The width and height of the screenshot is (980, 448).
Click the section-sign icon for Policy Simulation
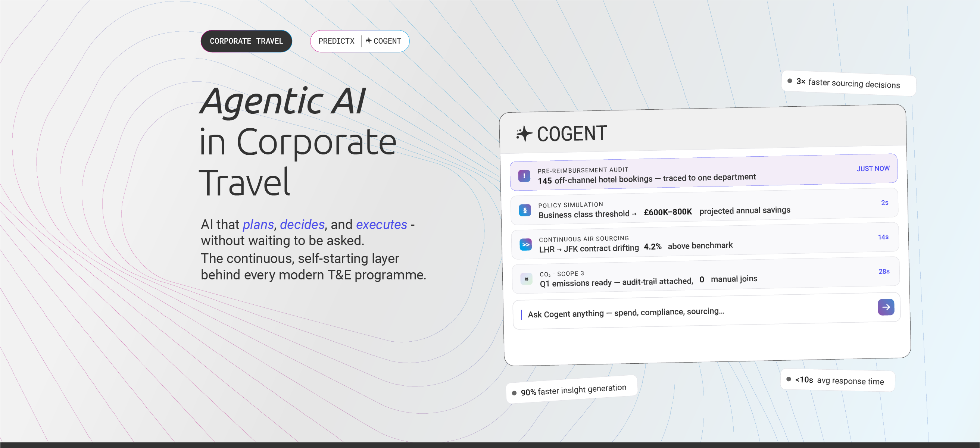[525, 210]
